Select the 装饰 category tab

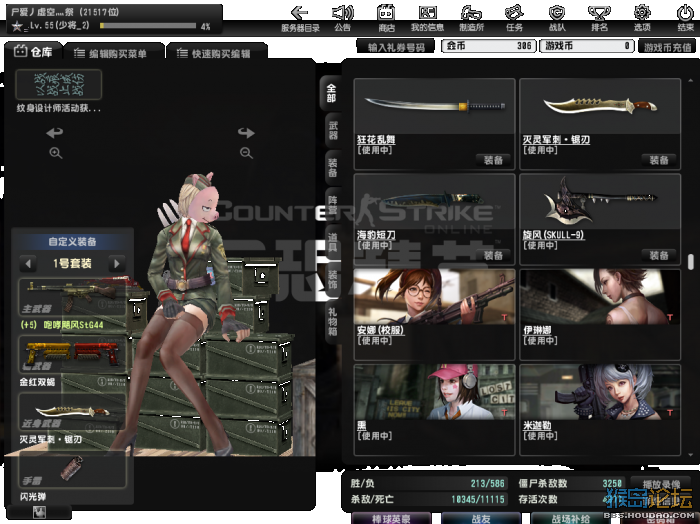tap(333, 280)
